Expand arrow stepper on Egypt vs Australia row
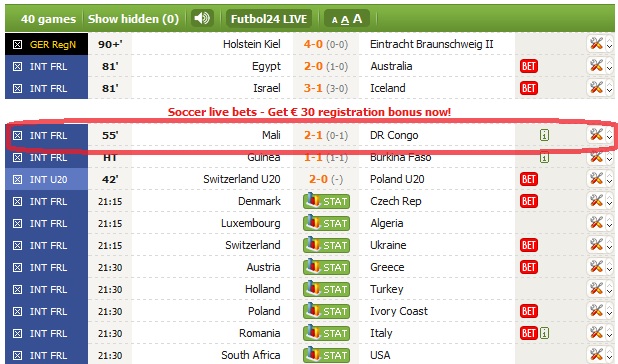Screen dimensions: 618x364 click(609, 66)
